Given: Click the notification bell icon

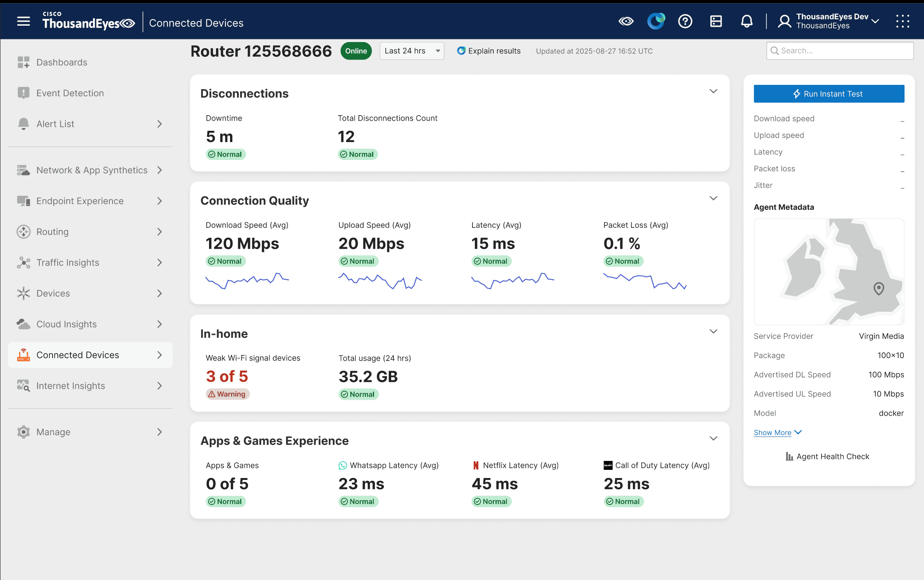Looking at the screenshot, I should tap(747, 21).
